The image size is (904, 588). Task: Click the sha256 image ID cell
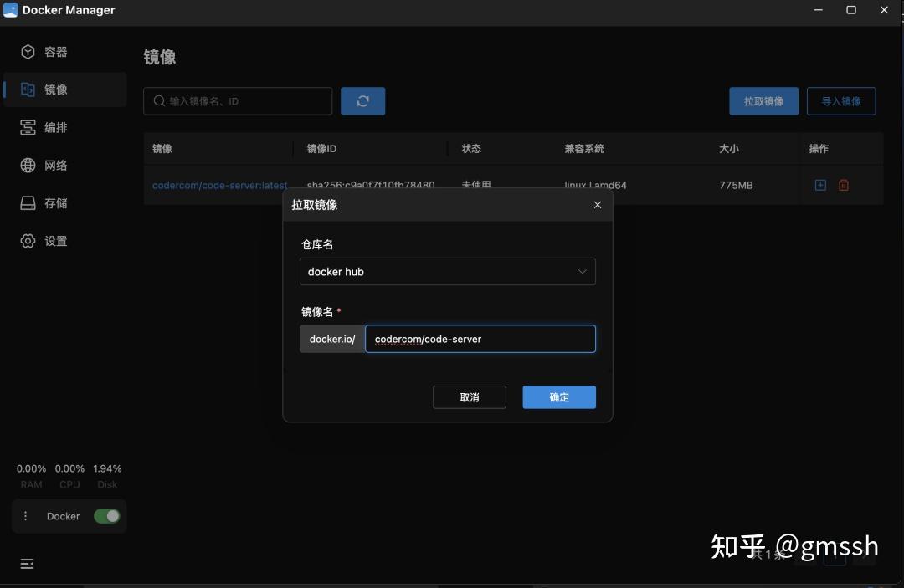pos(371,185)
